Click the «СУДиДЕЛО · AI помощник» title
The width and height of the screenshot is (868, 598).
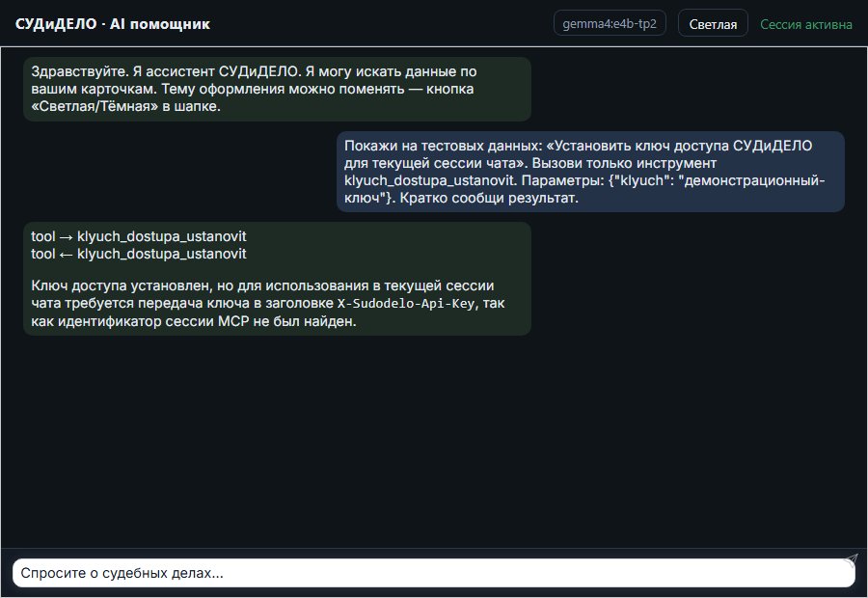(x=113, y=24)
